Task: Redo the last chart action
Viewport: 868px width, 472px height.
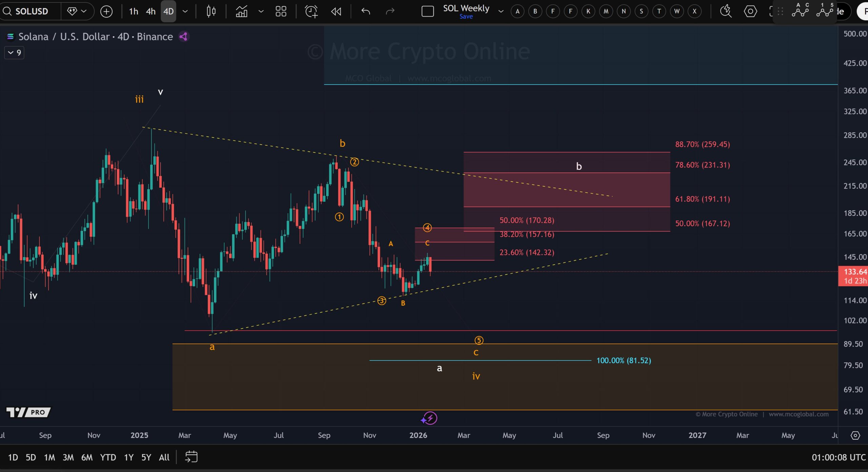Action: [390, 11]
